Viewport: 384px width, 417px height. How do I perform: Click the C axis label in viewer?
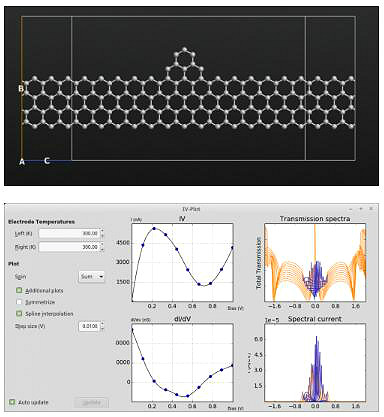[47, 161]
